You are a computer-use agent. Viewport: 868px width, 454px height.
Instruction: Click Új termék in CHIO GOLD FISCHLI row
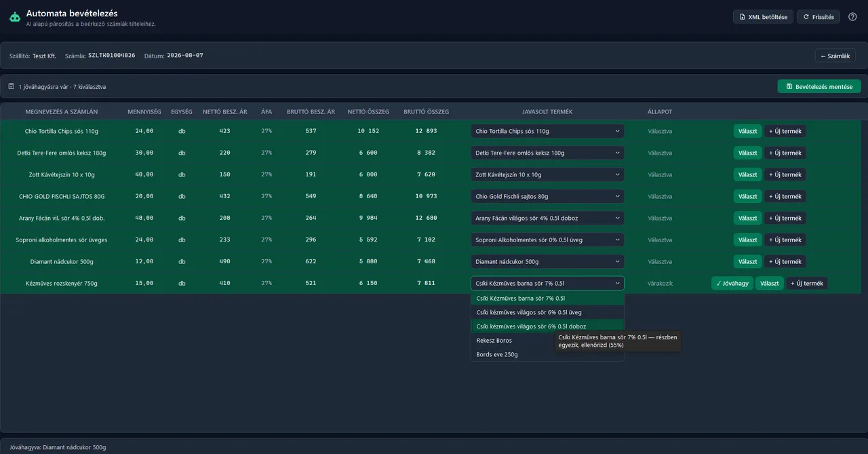tap(785, 196)
